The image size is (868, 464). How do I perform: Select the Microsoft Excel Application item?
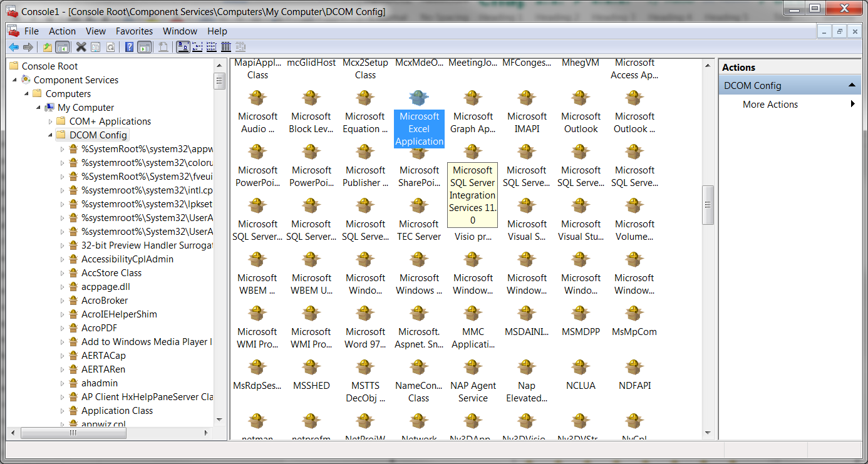(419, 118)
